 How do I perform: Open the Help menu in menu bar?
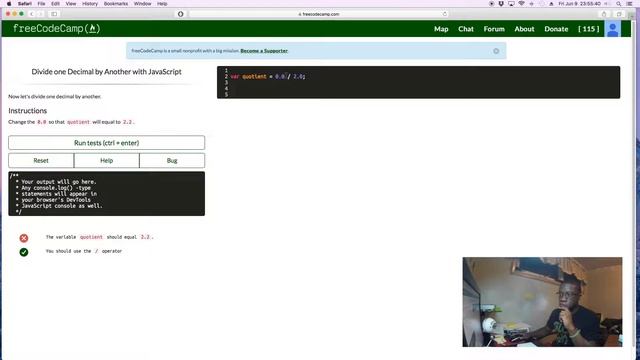162,4
